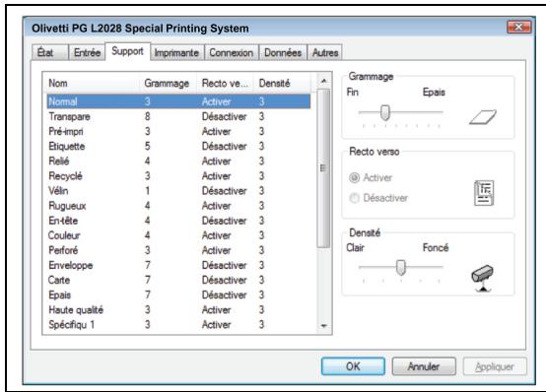Select the Vélin media row
546x392 pixels.
click(178, 191)
